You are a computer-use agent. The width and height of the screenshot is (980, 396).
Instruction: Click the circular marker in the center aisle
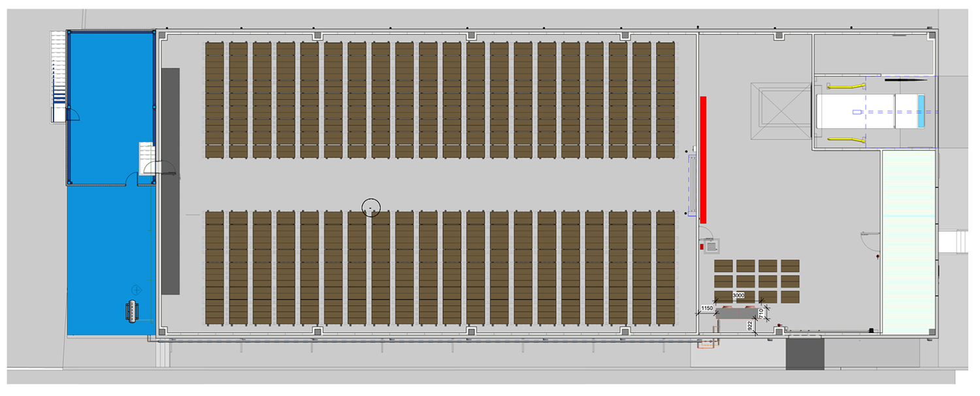(x=370, y=208)
